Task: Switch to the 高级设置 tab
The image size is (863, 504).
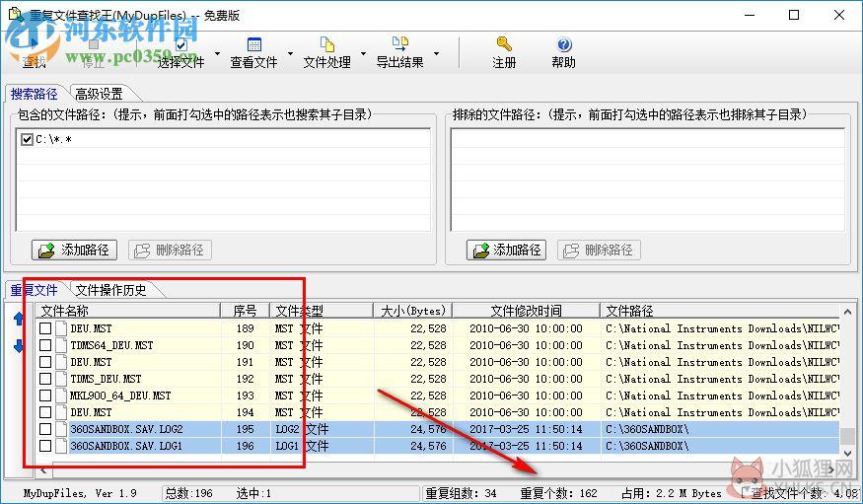Action: (100, 94)
